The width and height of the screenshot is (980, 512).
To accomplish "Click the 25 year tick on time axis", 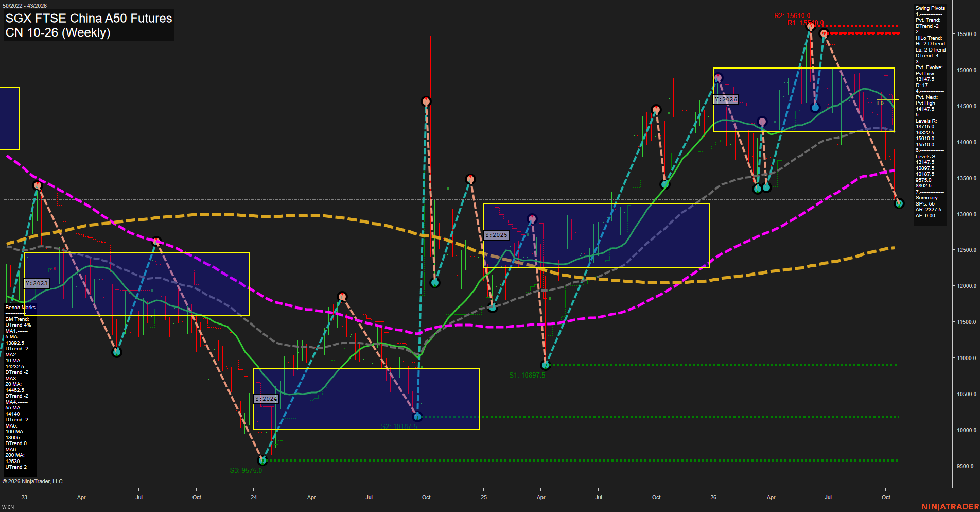I will [x=484, y=497].
